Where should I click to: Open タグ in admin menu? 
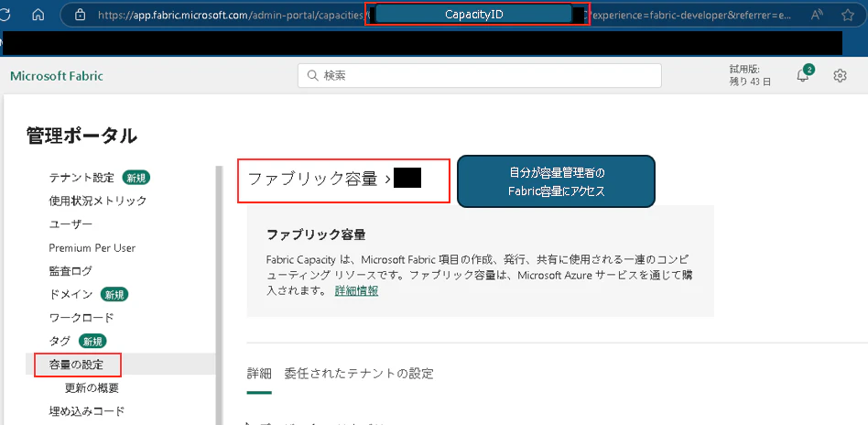60,341
